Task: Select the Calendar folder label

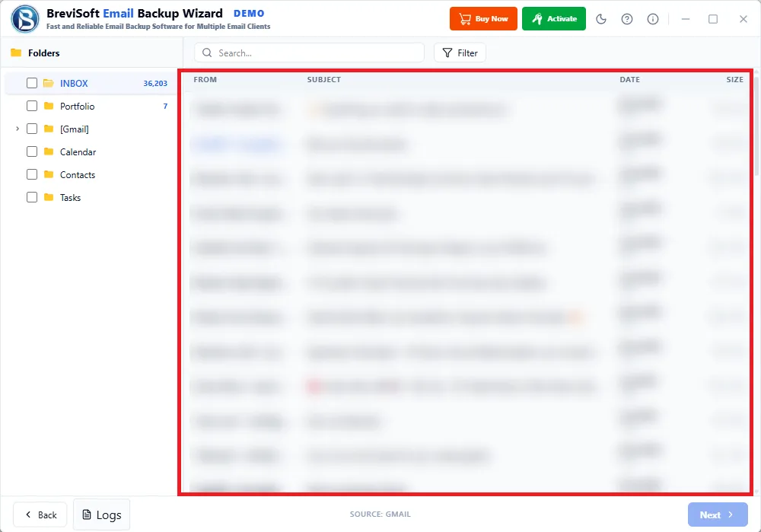Action: click(78, 152)
